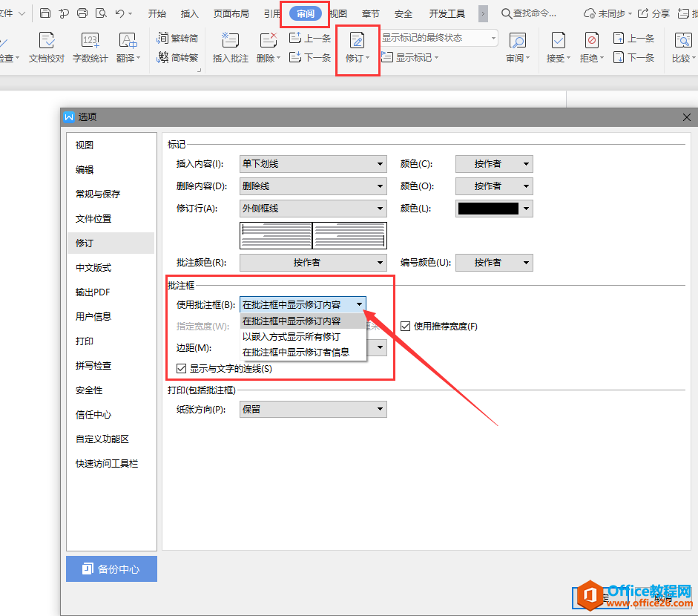Go to previous change 上一条 beside 拒绝
Screen dimensions: 698x616
click(633, 39)
